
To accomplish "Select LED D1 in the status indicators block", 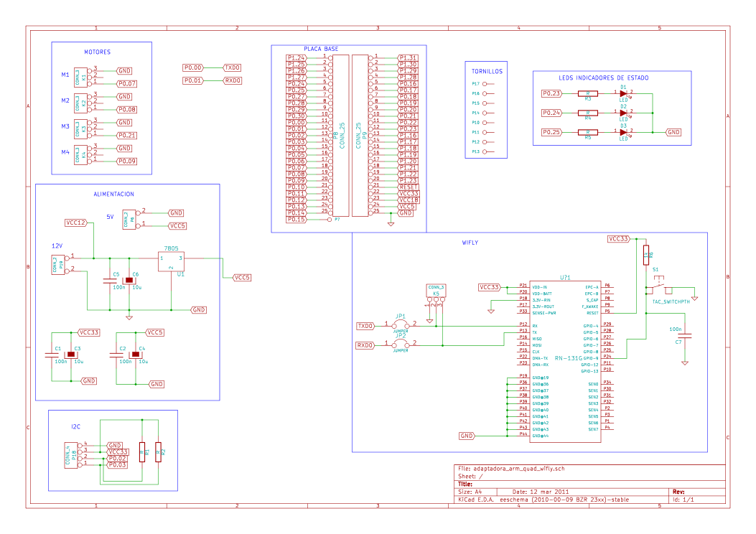I will tap(624, 93).
